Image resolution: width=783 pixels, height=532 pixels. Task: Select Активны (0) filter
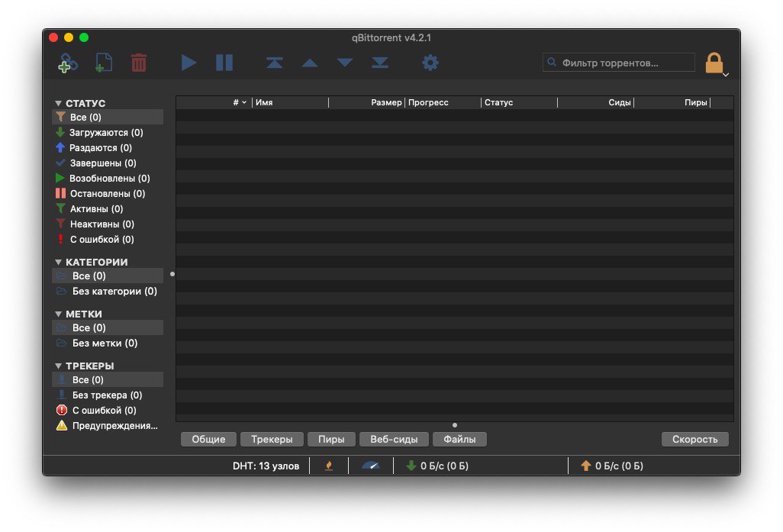pyautogui.click(x=108, y=209)
